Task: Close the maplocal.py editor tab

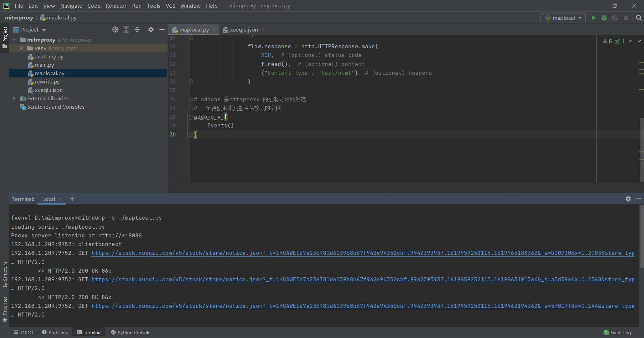Action: pyautogui.click(x=214, y=30)
